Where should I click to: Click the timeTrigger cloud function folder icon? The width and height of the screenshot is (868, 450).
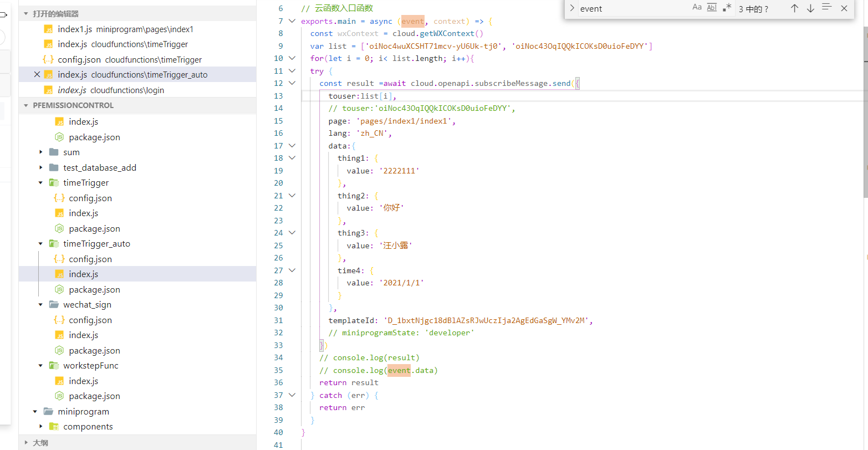coord(54,182)
